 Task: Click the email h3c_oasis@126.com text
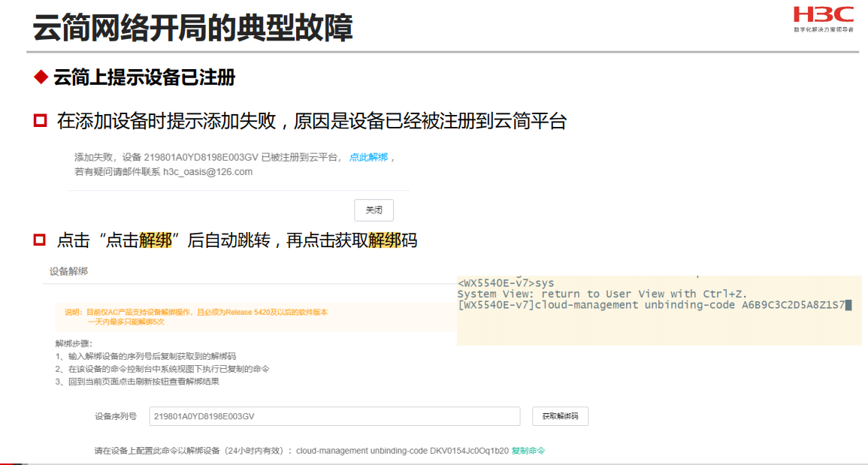pos(207,171)
